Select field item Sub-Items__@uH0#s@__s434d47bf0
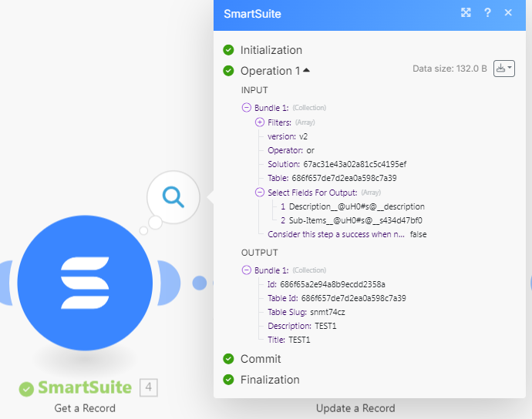Viewport: 532px width, 419px height. 355,220
